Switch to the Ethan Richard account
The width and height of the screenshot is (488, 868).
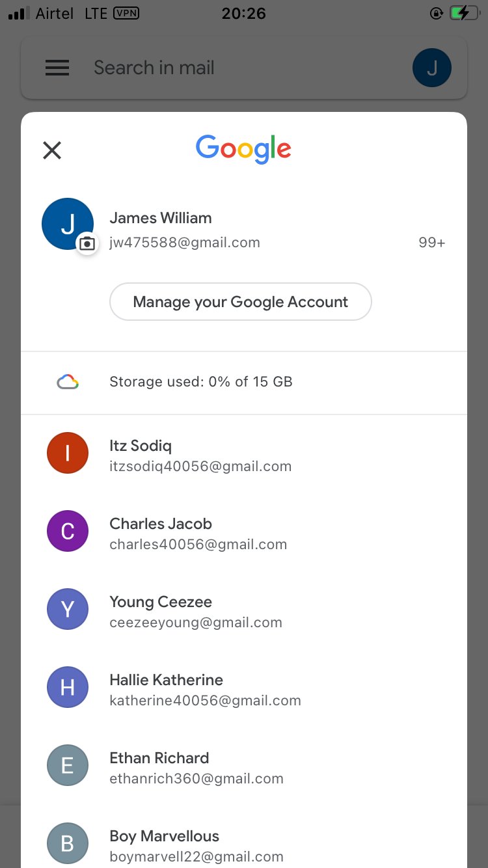[244, 766]
